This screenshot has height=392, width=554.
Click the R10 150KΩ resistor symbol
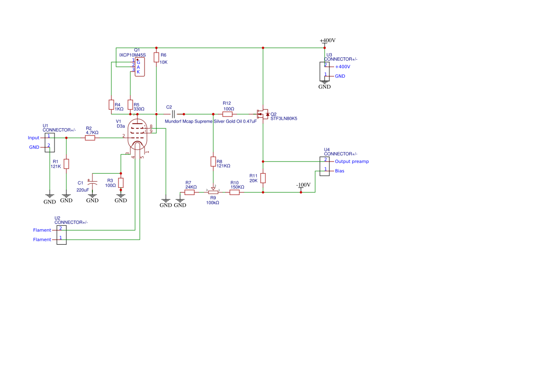pos(234,192)
